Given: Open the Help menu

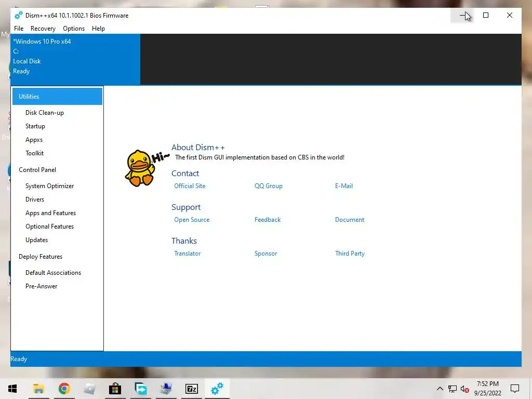Looking at the screenshot, I should coord(98,29).
